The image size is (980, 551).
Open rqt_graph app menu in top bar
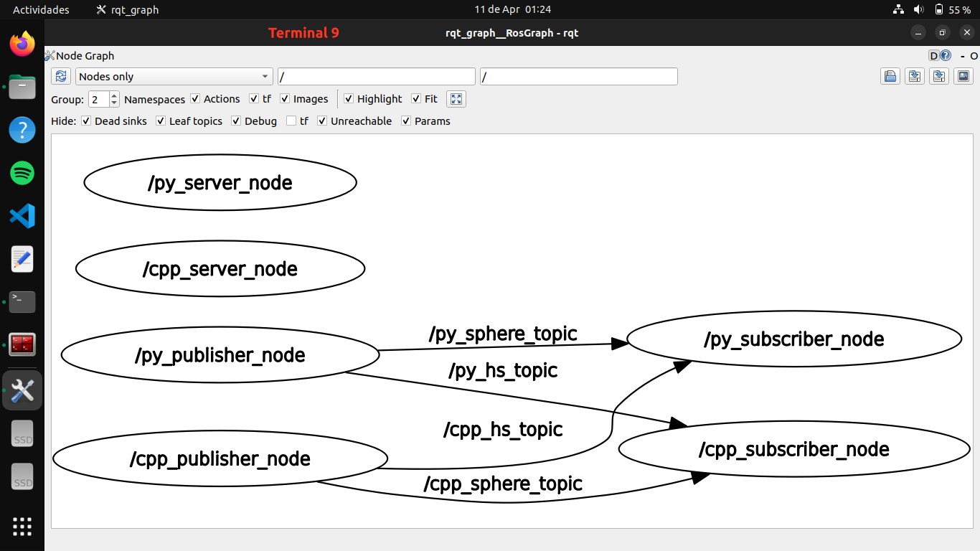tap(128, 10)
